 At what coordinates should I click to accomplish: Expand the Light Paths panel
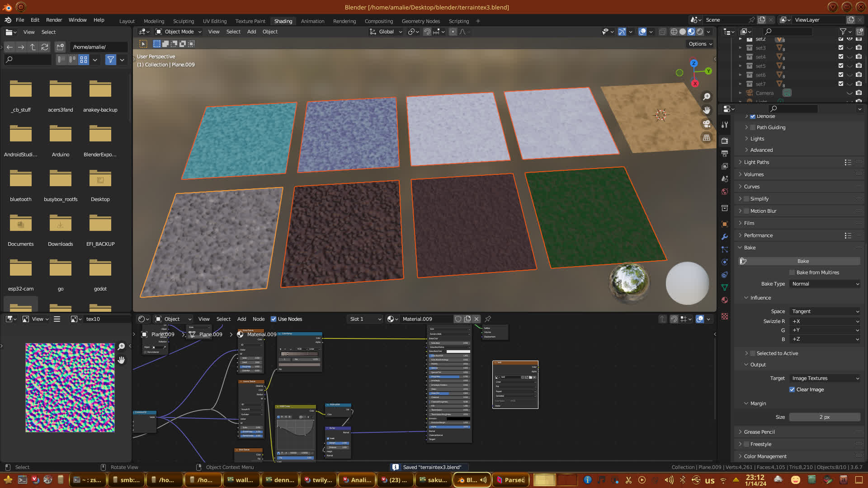[x=756, y=162]
